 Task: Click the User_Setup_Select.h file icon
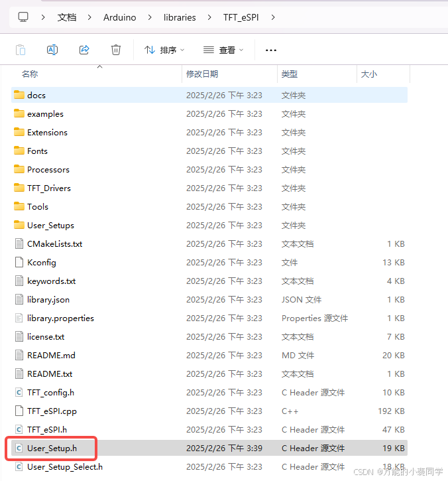(19, 466)
